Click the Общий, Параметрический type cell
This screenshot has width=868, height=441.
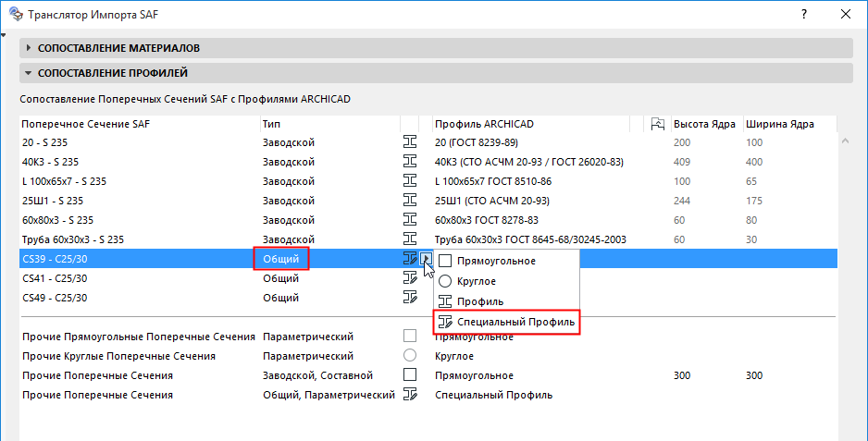click(x=329, y=394)
